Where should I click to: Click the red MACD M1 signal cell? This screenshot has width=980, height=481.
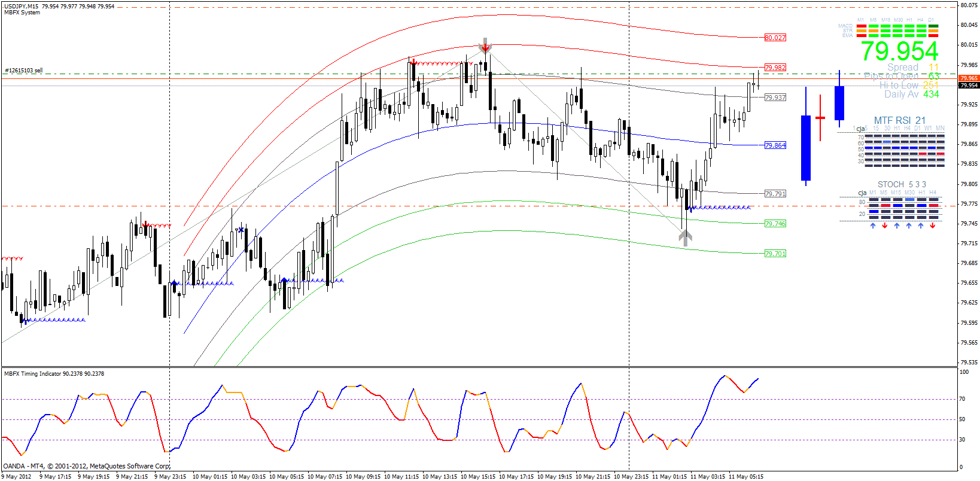click(861, 26)
